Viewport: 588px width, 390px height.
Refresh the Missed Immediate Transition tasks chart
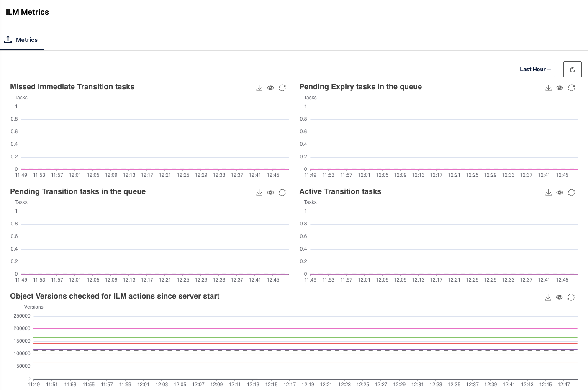[282, 88]
